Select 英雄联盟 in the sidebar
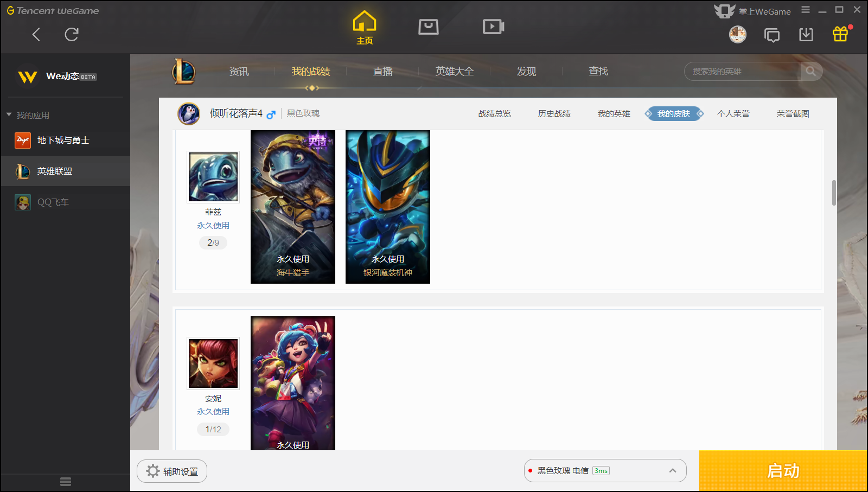 65,171
